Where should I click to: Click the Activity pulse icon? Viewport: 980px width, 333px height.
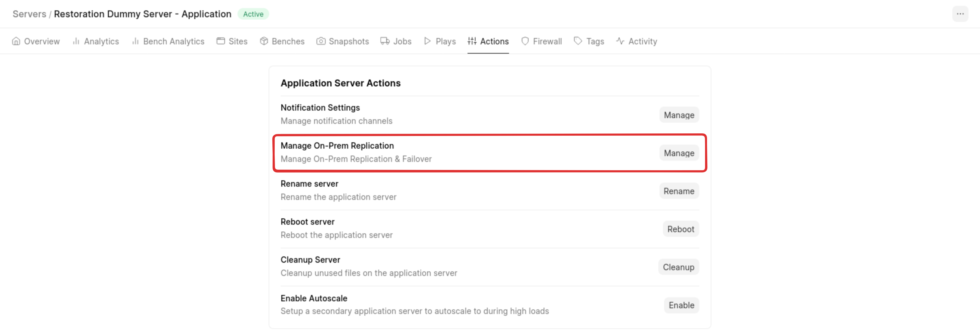[x=620, y=41]
